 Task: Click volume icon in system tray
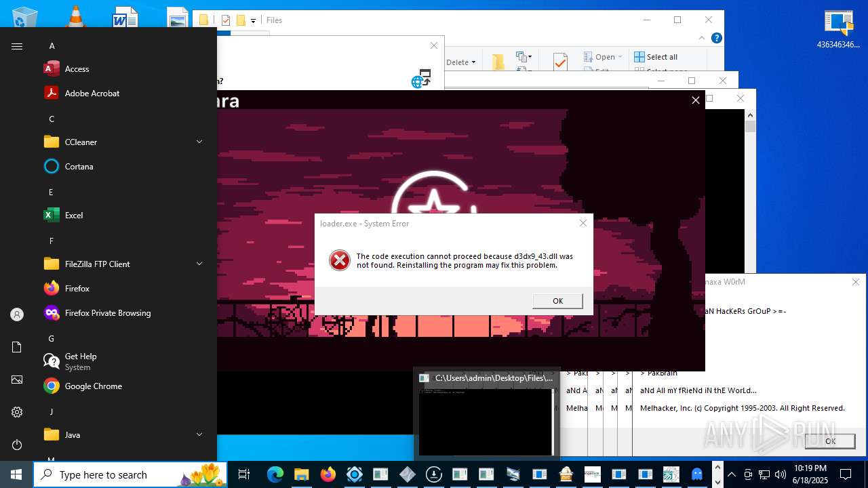click(x=781, y=474)
